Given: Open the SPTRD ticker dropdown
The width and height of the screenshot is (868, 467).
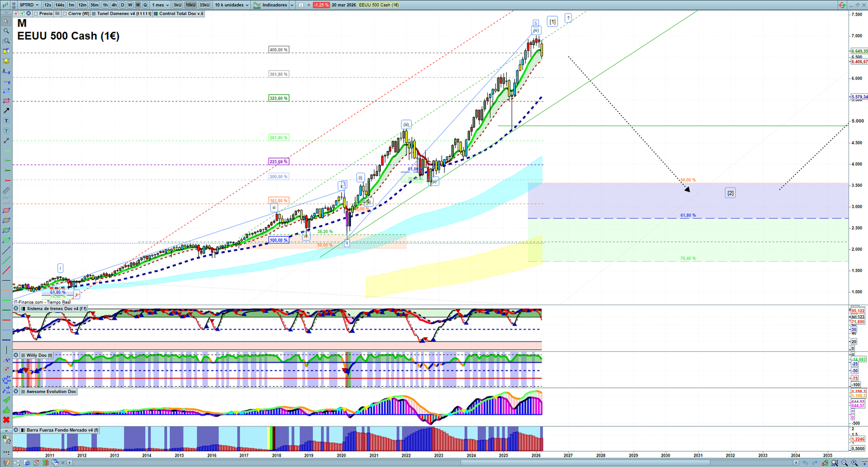Looking at the screenshot, I should coord(29,5).
